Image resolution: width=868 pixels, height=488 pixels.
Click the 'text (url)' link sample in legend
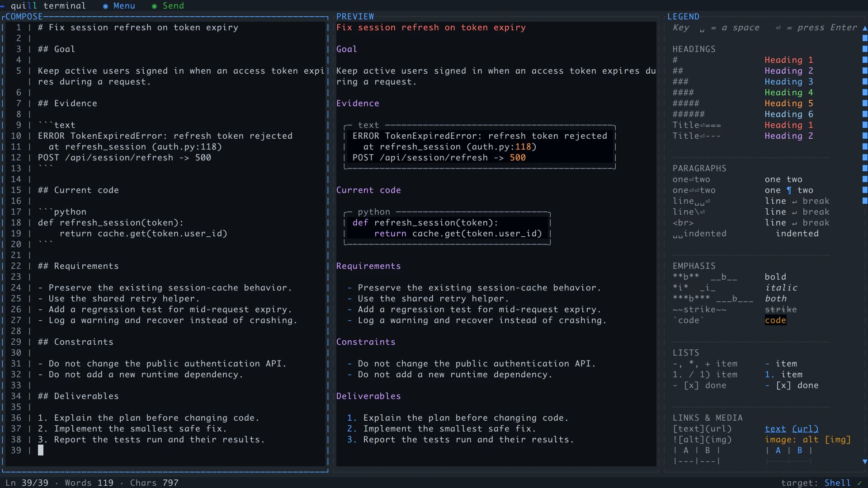pos(792,429)
